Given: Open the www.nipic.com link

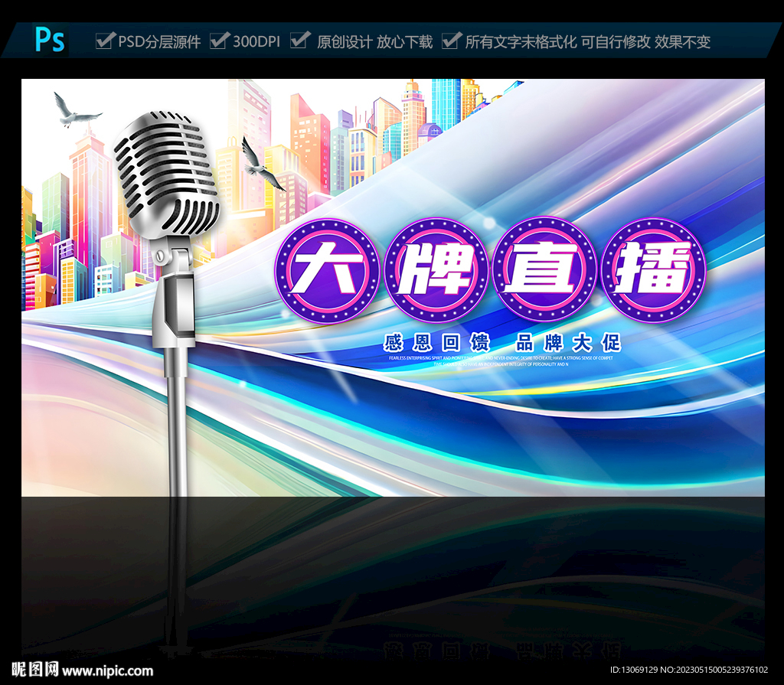Looking at the screenshot, I should click(107, 671).
